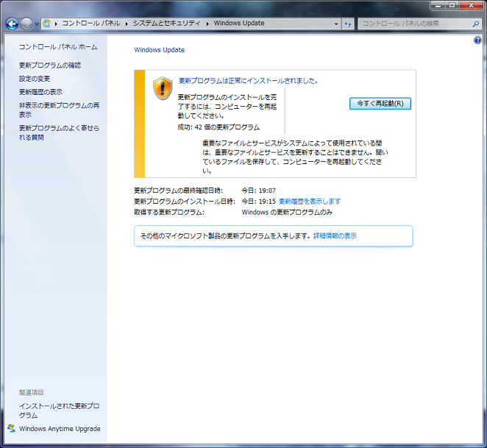Open 詳細情報の表示 link

coord(335,236)
